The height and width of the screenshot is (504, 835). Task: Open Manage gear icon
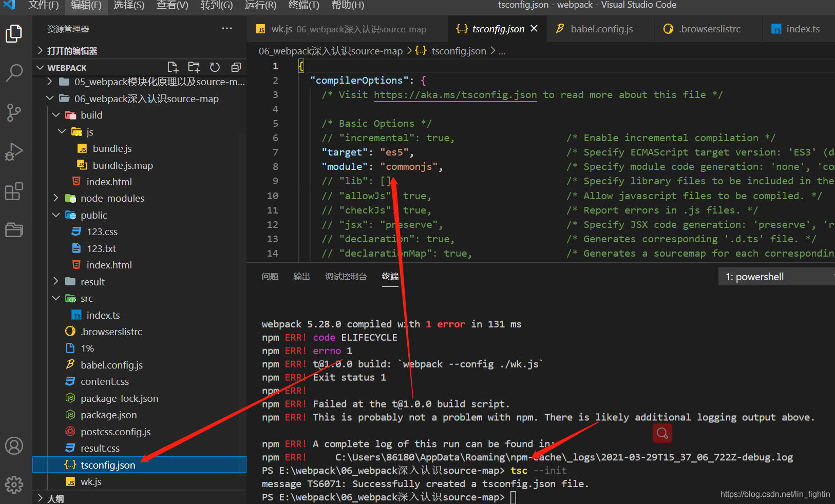14,484
